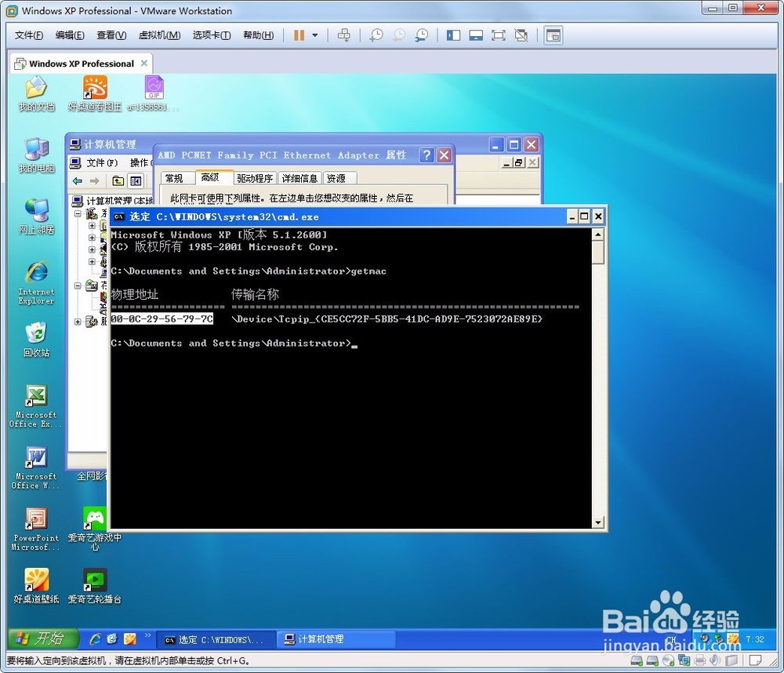Expand the third plus node under system tools
The width and height of the screenshot is (784, 673).
[x=92, y=249]
